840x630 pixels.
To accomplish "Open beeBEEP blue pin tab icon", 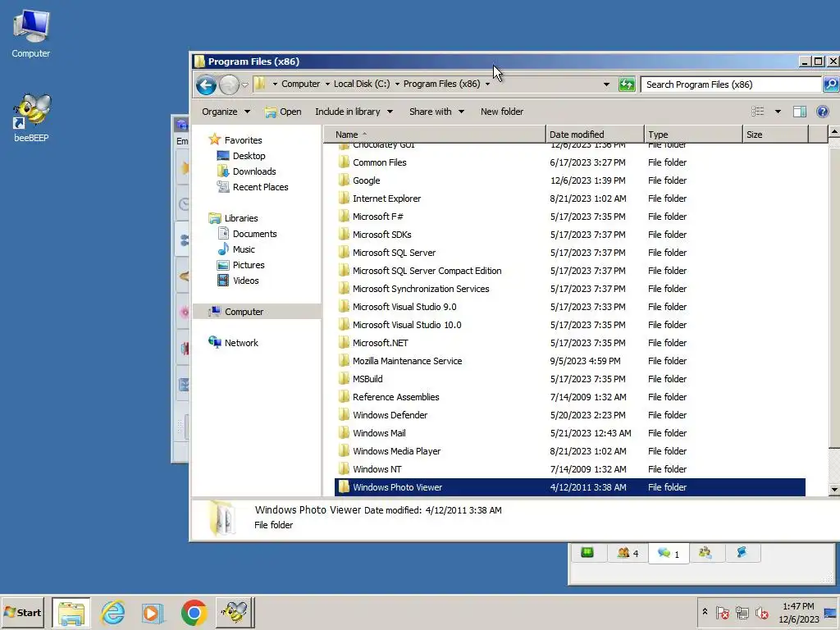I will (742, 552).
